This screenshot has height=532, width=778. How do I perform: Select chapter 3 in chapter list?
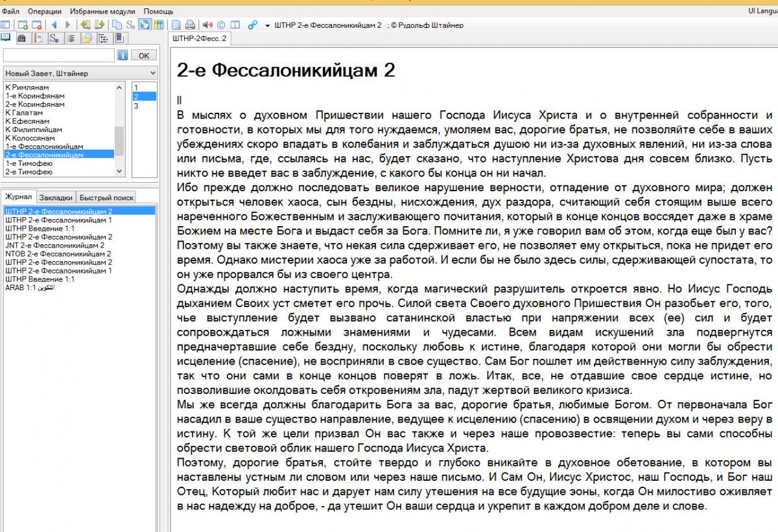click(136, 106)
